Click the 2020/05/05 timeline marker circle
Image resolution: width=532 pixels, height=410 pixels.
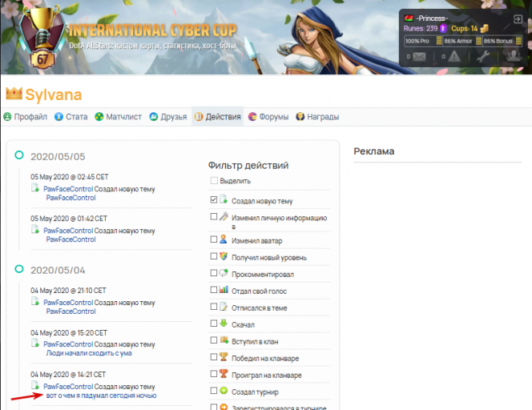(x=19, y=155)
